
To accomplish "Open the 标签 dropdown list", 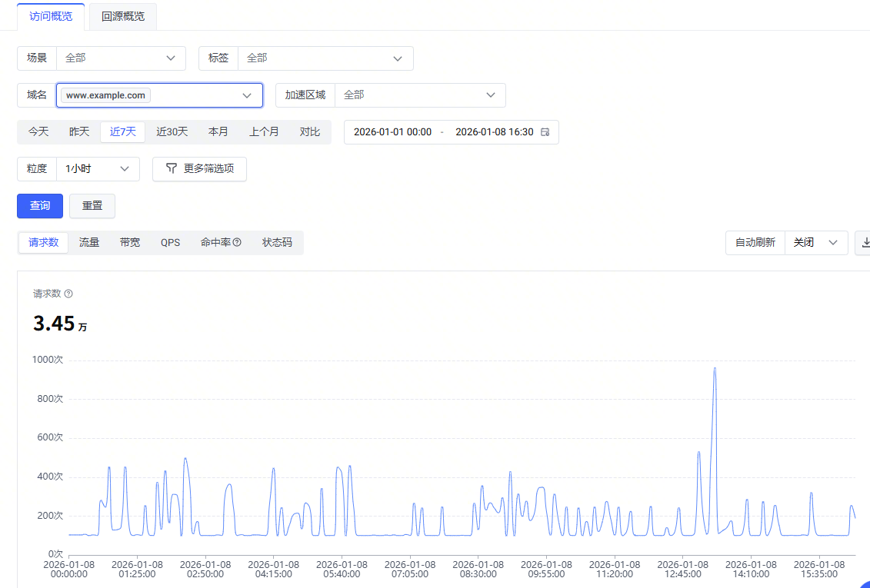I will (325, 58).
